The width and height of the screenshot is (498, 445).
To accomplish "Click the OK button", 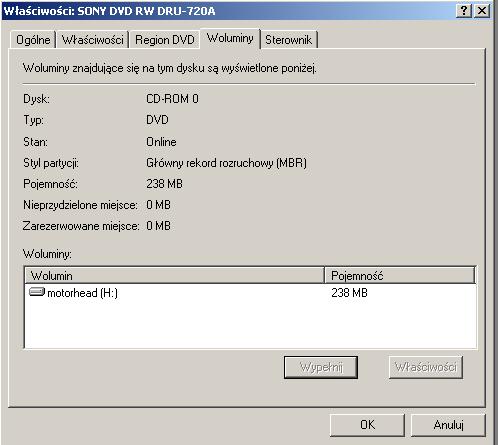I will click(367, 425).
